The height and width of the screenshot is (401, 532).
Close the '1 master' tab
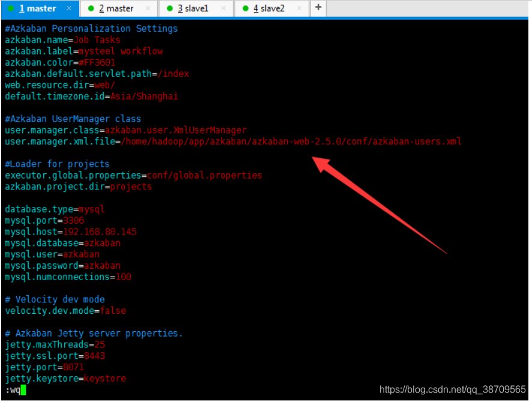pyautogui.click(x=69, y=8)
